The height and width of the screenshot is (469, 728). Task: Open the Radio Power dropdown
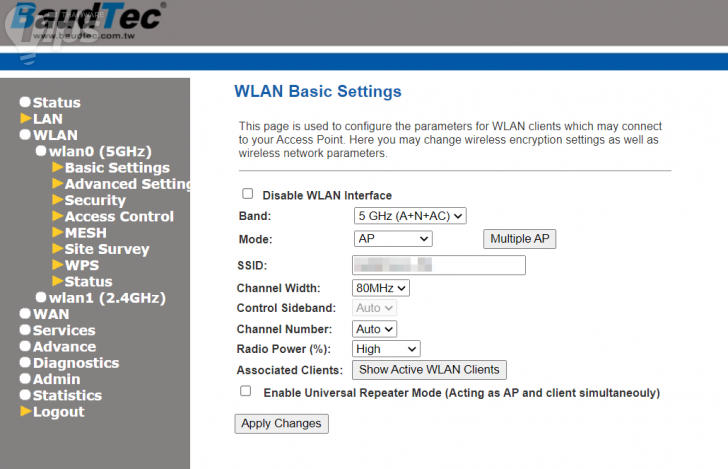(386, 348)
